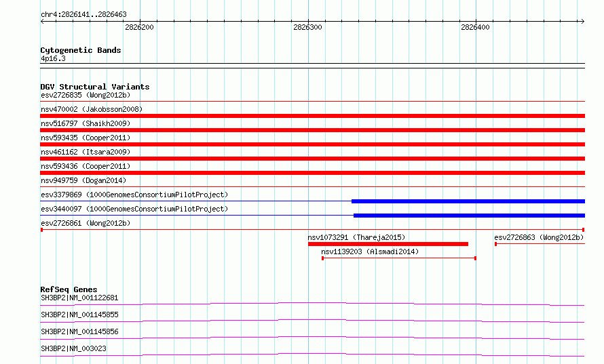The width and height of the screenshot is (604, 364).
Task: Click the thin red line under nsv949759
Action: [x=312, y=187]
